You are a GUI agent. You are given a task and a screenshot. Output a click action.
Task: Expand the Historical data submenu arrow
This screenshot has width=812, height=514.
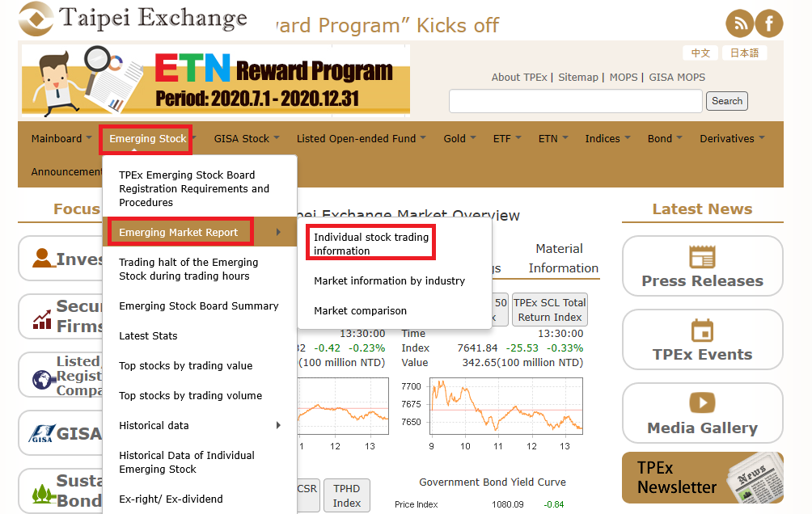pyautogui.click(x=278, y=425)
